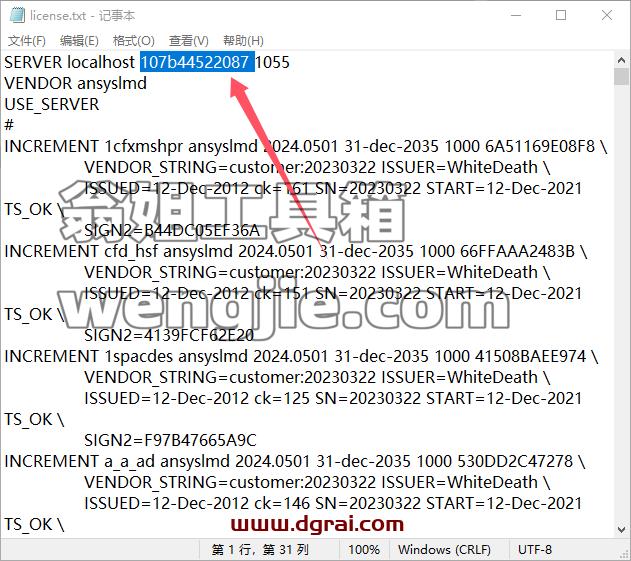Open the 查看(V) menu
The width and height of the screenshot is (631, 561).
pyautogui.click(x=189, y=41)
